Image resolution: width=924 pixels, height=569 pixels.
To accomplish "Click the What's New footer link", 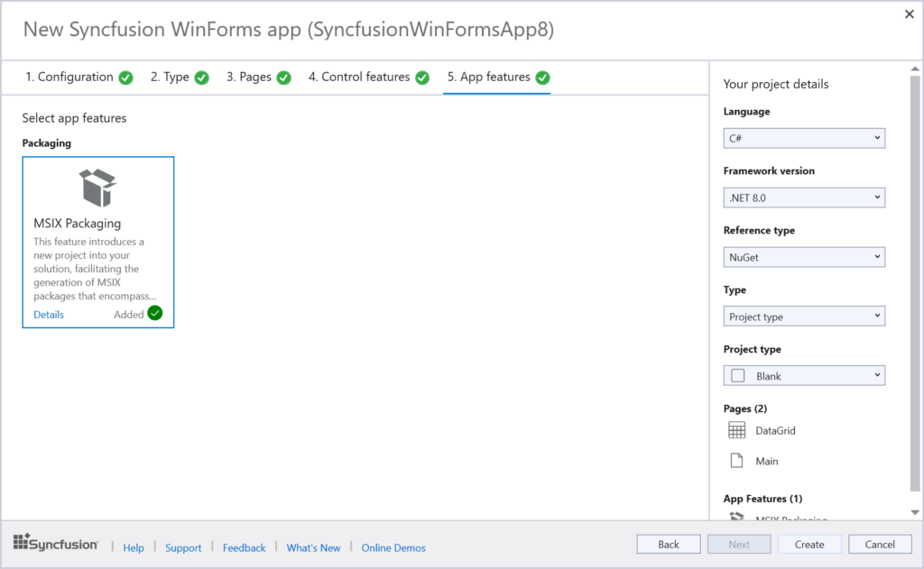I will click(313, 547).
